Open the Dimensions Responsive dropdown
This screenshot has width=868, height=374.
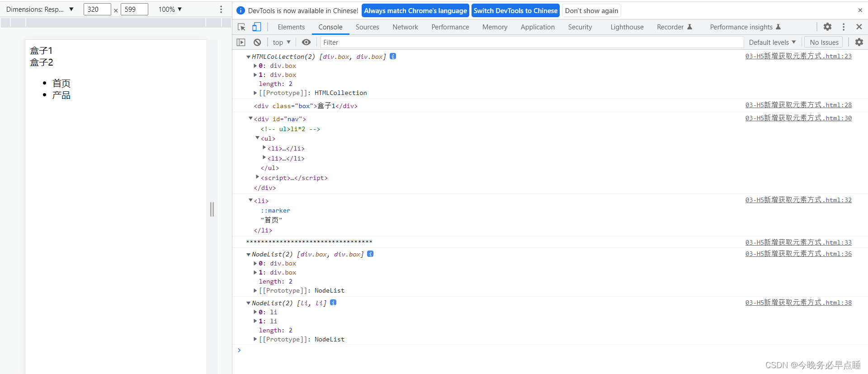click(x=40, y=9)
